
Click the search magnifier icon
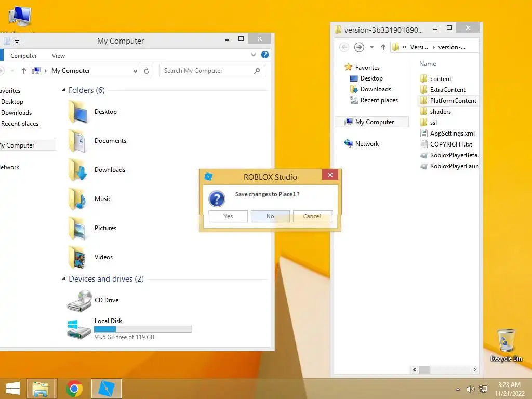tap(257, 71)
